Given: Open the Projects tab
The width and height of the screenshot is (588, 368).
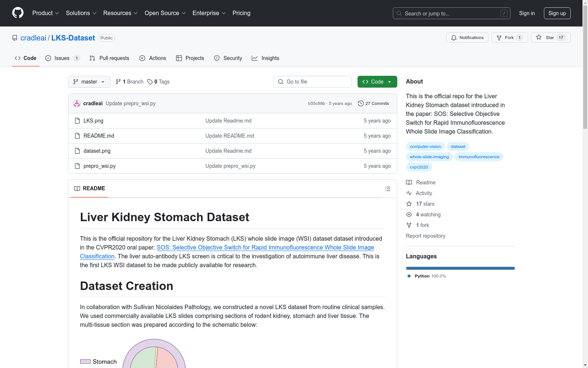Looking at the screenshot, I should (190, 58).
